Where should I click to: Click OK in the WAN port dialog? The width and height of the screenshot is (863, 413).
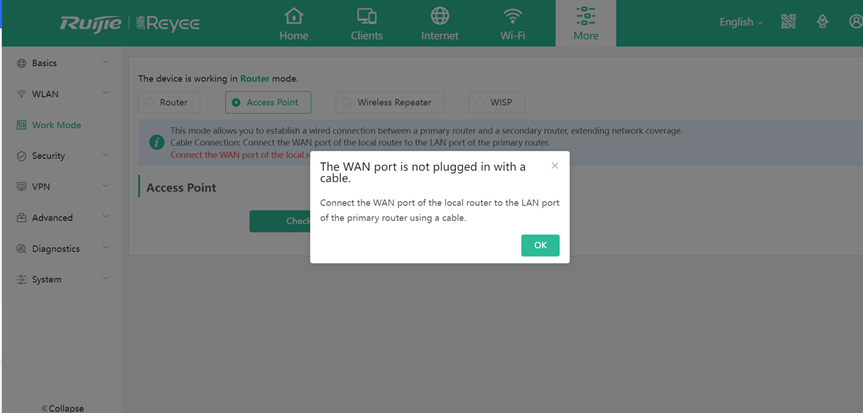(540, 246)
